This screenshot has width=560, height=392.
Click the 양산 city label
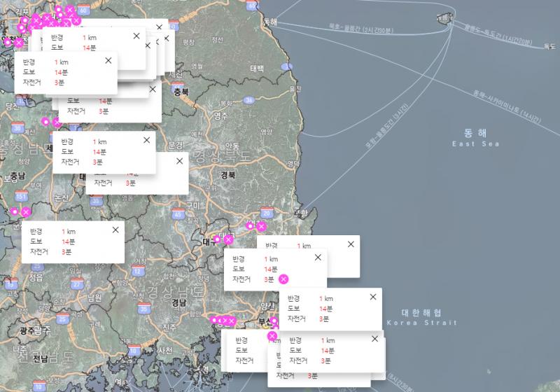pyautogui.click(x=267, y=306)
